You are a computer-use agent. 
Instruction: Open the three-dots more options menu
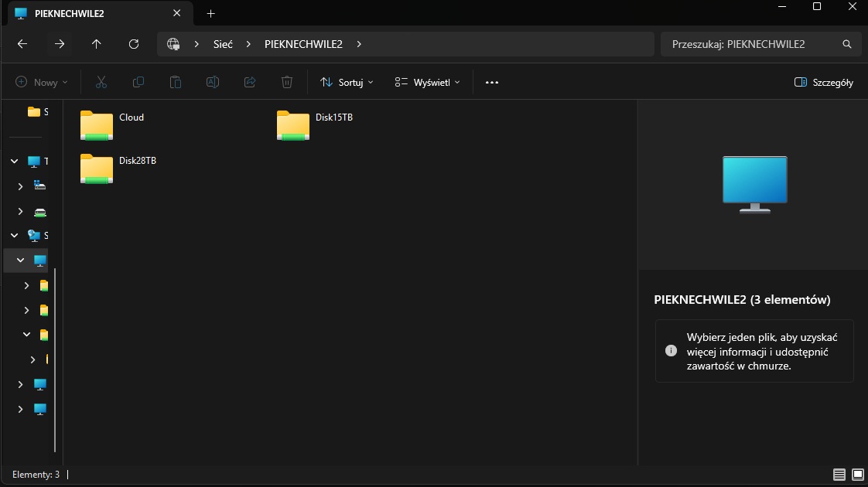pyautogui.click(x=491, y=83)
